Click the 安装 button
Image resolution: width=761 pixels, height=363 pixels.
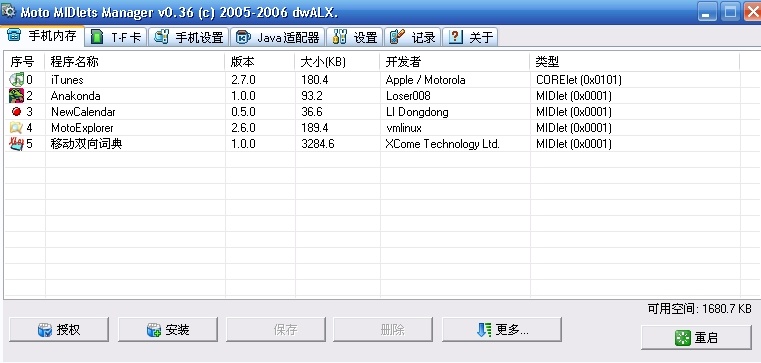pyautogui.click(x=168, y=330)
